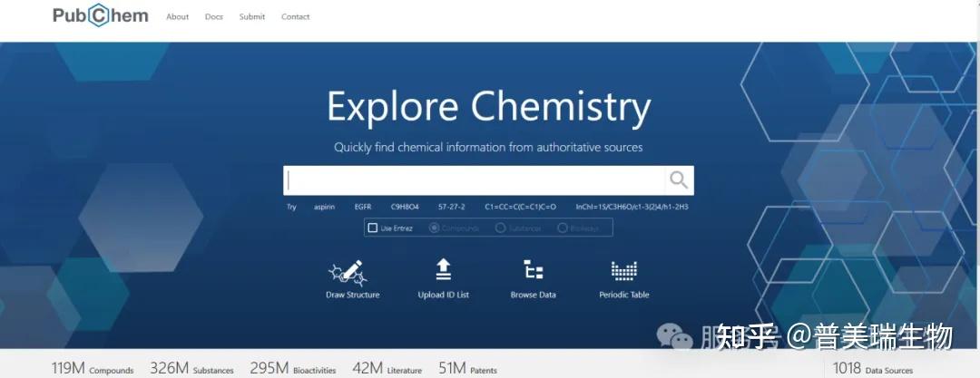
Task: Click the Draw Structure label
Action: (352, 295)
